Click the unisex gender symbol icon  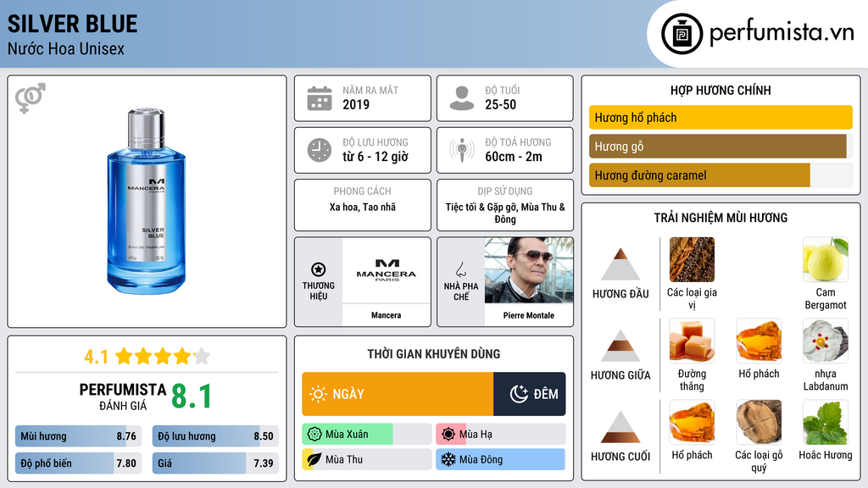(31, 98)
